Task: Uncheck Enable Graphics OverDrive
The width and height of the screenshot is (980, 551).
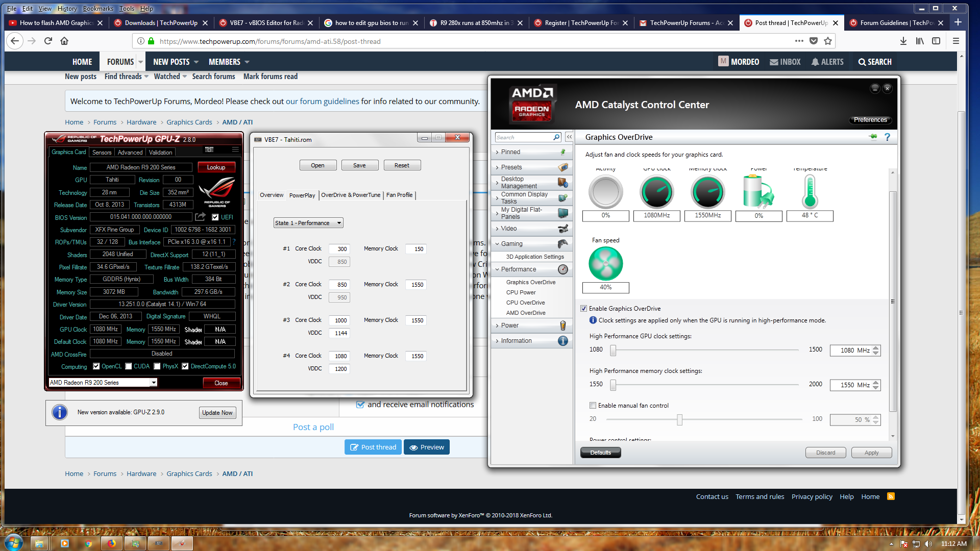Action: click(x=583, y=309)
